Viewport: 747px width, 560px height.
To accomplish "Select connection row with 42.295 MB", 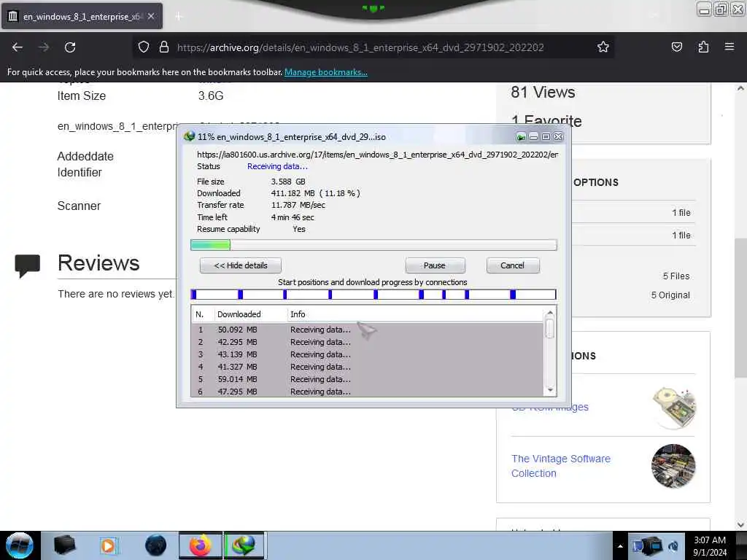I will pos(367,342).
